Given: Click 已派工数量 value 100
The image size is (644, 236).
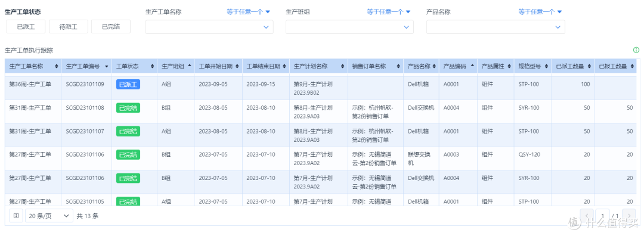Looking at the screenshot, I should [585, 84].
